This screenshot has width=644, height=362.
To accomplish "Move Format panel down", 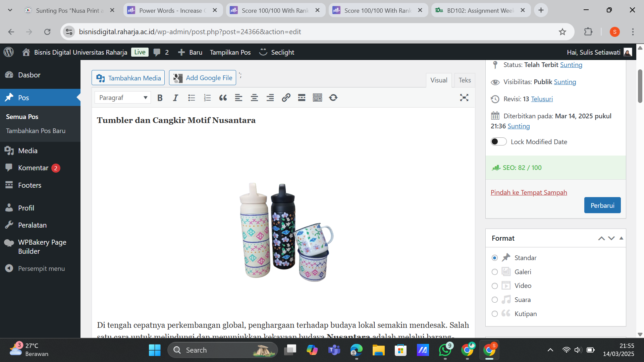I will (x=611, y=238).
